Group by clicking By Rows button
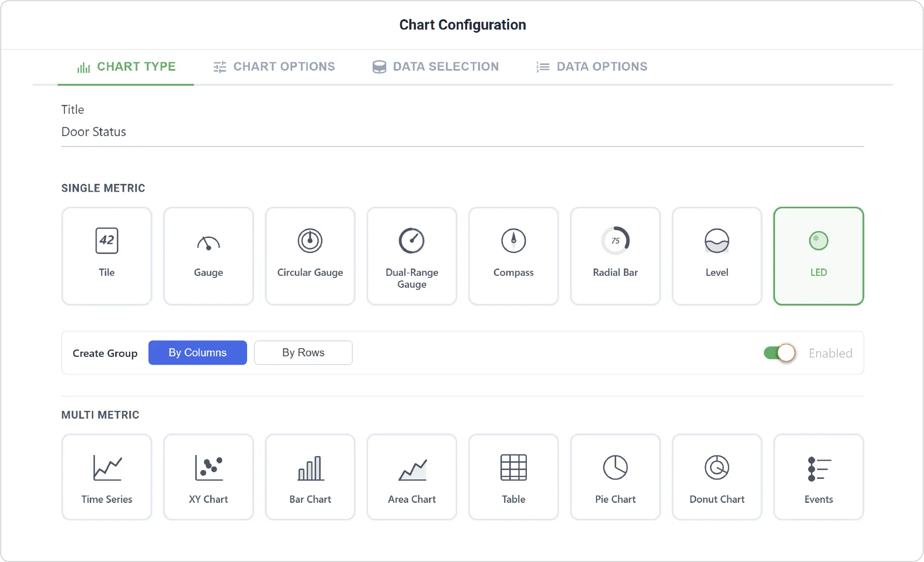Viewport: 924px width, 562px height. pyautogui.click(x=303, y=353)
